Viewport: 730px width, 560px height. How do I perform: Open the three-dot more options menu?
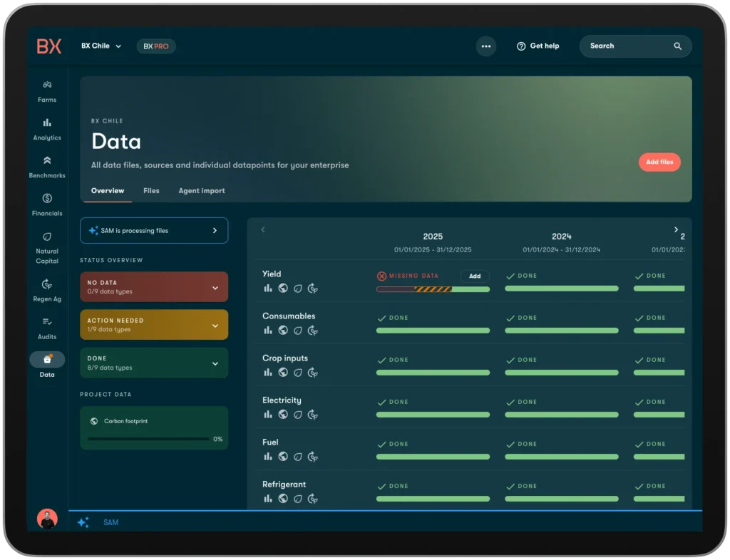(486, 46)
